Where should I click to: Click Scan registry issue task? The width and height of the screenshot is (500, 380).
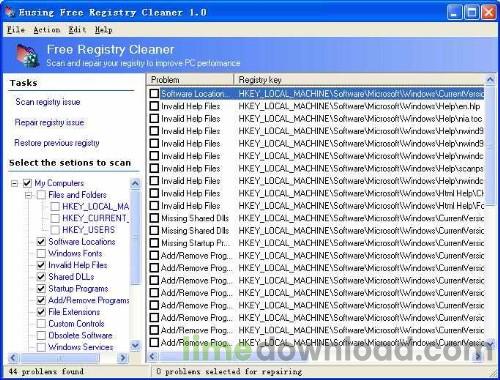tap(48, 102)
